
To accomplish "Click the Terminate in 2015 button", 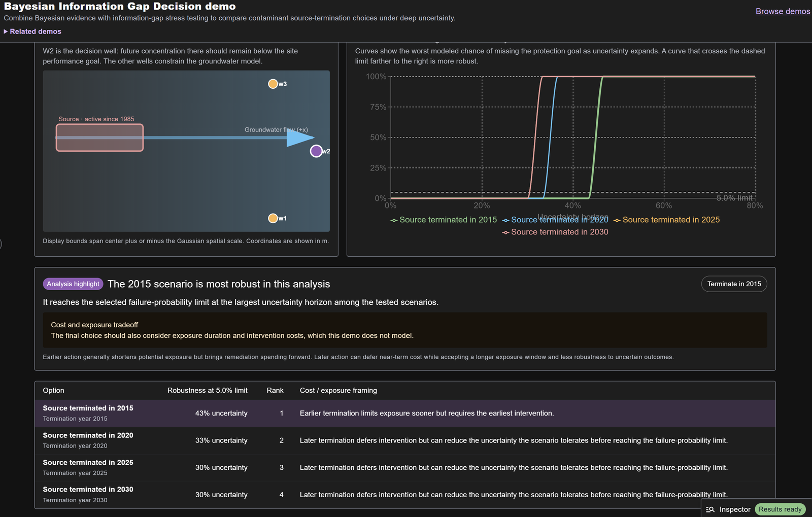I will pos(734,284).
